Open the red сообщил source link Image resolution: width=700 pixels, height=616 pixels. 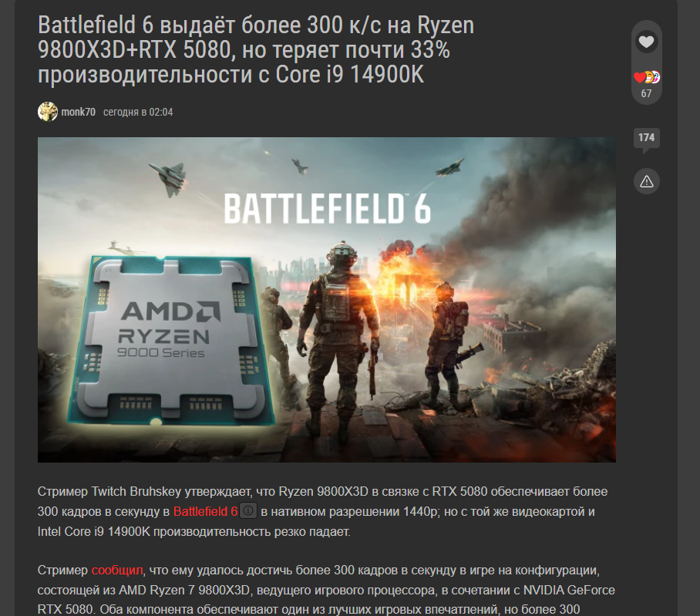pyautogui.click(x=117, y=570)
